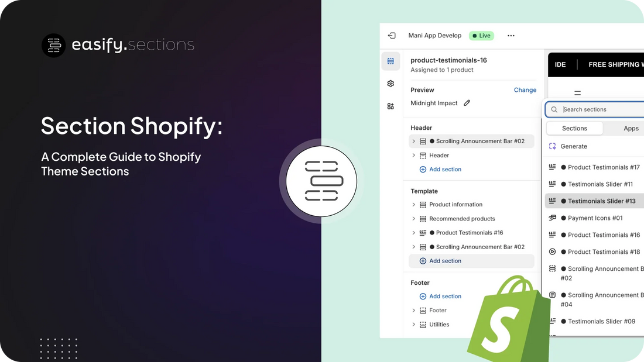Click the Mani App Develop theme name
644x362 pixels.
[435, 36]
